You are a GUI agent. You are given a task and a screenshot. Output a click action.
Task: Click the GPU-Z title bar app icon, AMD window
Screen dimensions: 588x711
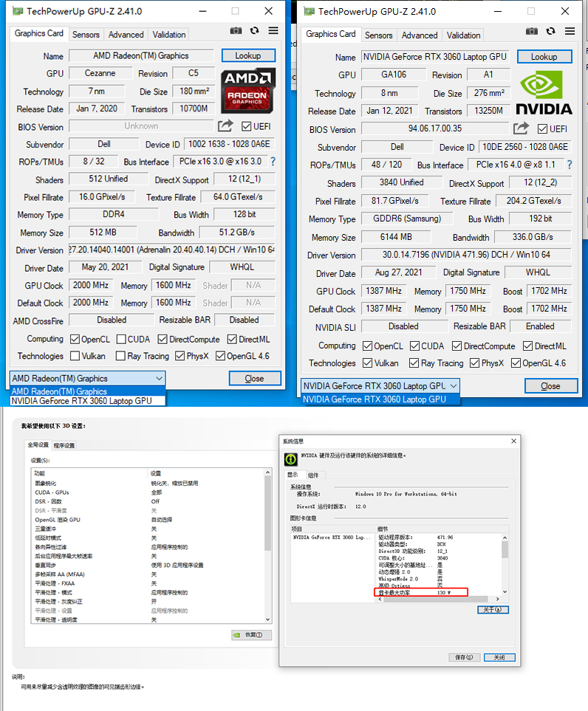tap(18, 11)
